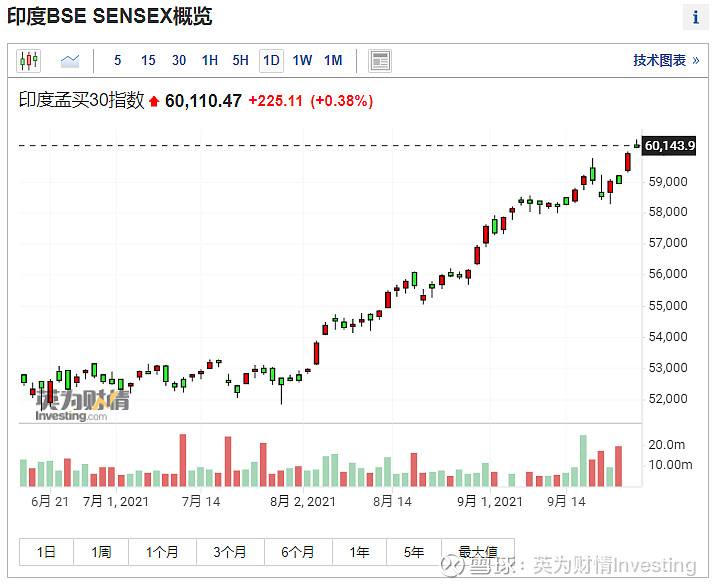717x587 pixels.
Task: Select the 5-minute interval
Action: [x=118, y=61]
